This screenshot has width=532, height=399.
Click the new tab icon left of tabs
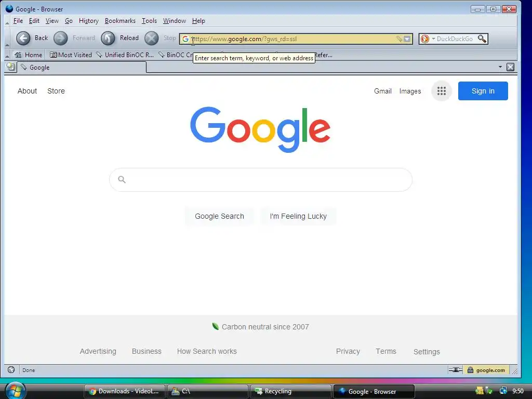(x=10, y=67)
